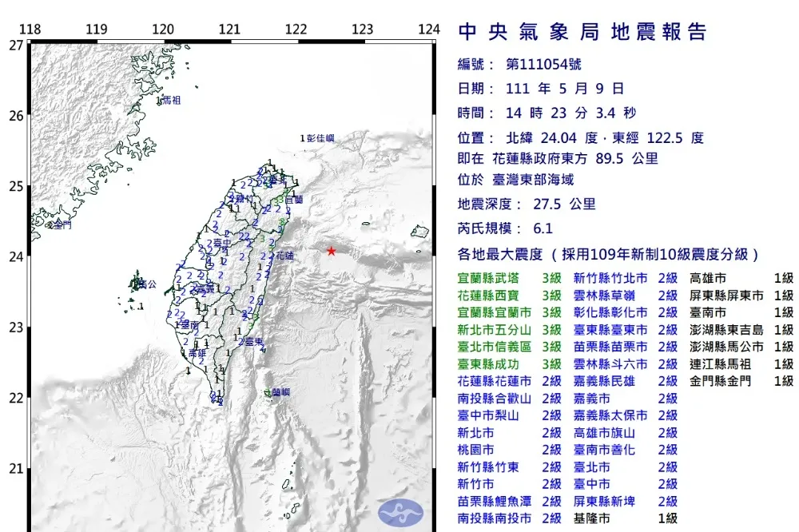This screenshot has width=799, height=532.
Task: Click 雲林縣斗六市 2級 entry
Action: (x=626, y=364)
